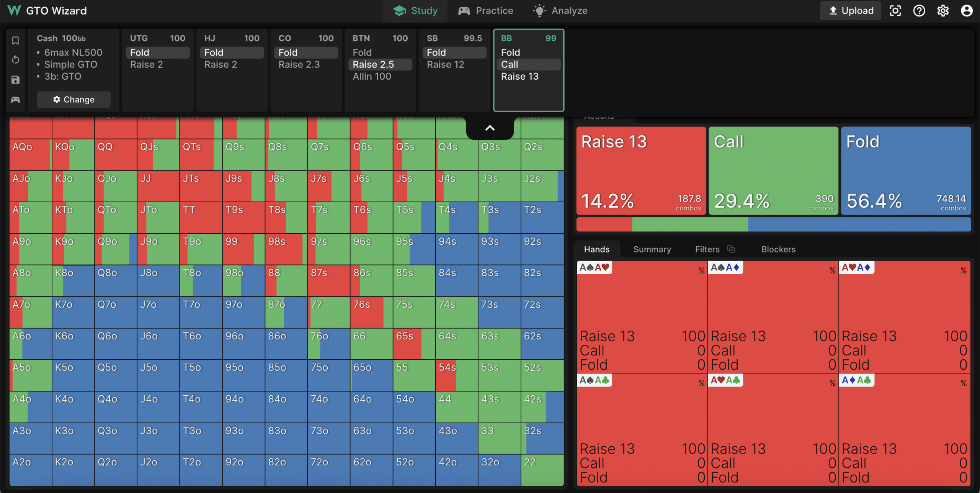Image resolution: width=980 pixels, height=493 pixels.
Task: Open GTO Wizard settings via gear icon
Action: (x=943, y=10)
